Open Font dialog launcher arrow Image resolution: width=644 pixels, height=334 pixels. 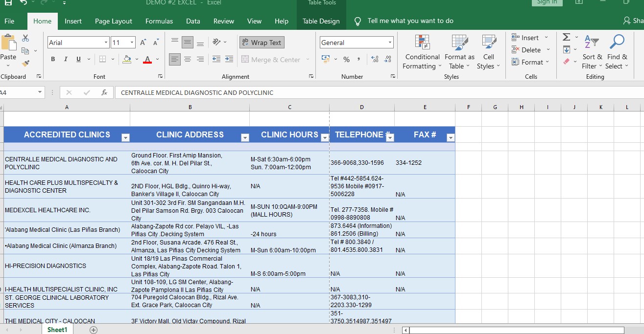coord(160,76)
